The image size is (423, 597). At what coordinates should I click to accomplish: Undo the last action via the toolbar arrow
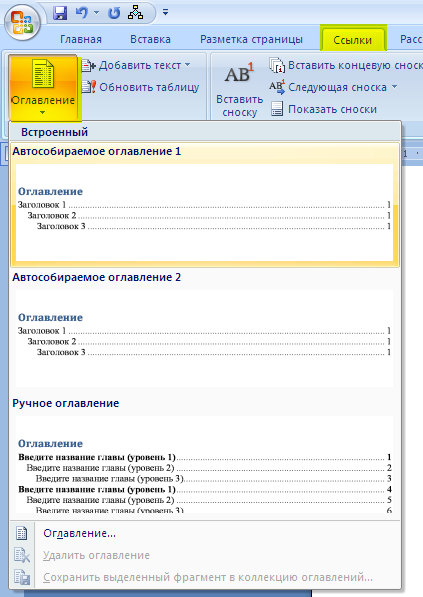[x=81, y=13]
